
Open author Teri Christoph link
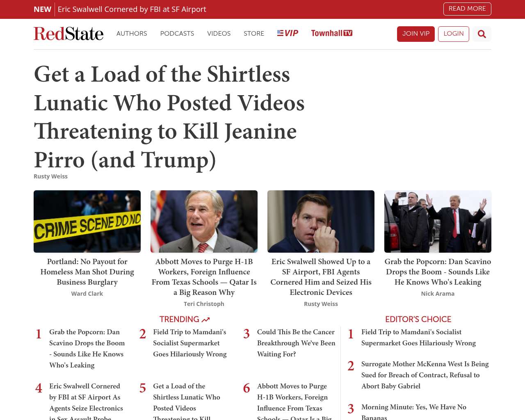[204, 304]
